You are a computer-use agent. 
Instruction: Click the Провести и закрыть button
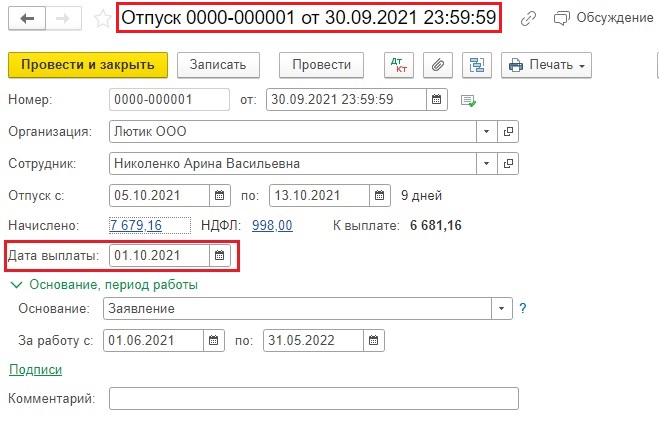pos(88,65)
